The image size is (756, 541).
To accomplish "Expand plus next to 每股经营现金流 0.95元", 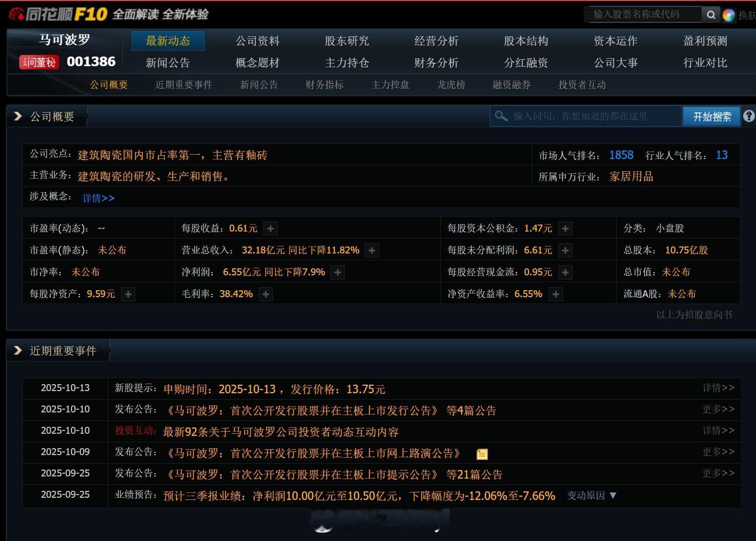I will (565, 273).
